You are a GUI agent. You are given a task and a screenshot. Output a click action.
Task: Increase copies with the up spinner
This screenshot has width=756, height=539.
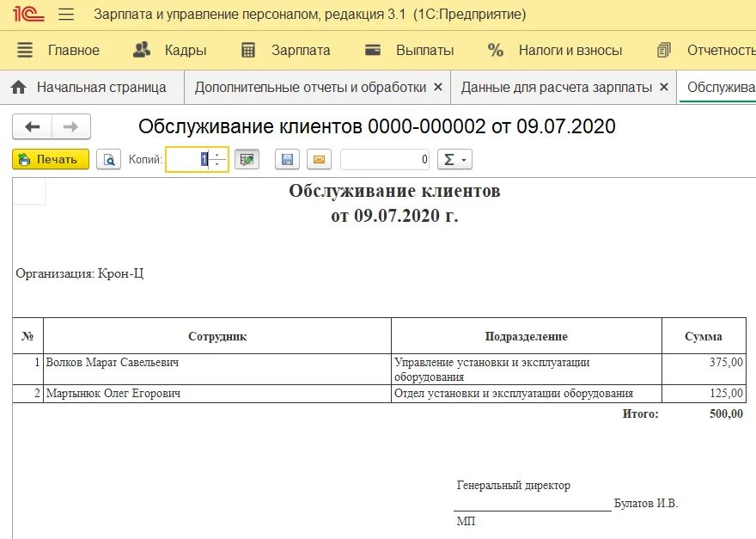point(217,155)
